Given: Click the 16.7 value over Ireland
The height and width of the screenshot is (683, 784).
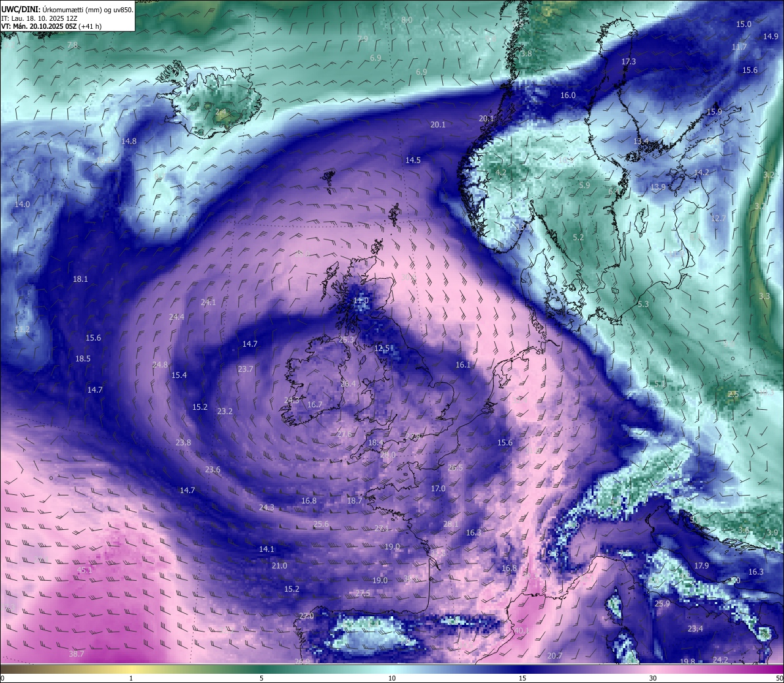Looking at the screenshot, I should click(315, 405).
